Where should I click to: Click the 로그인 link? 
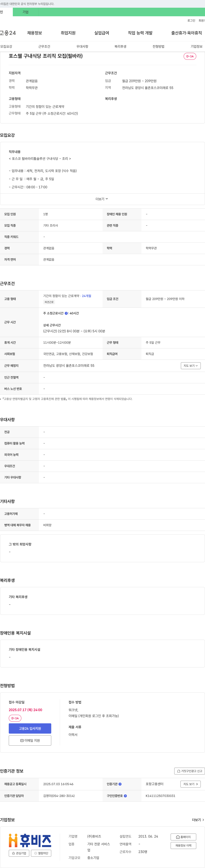191,21
